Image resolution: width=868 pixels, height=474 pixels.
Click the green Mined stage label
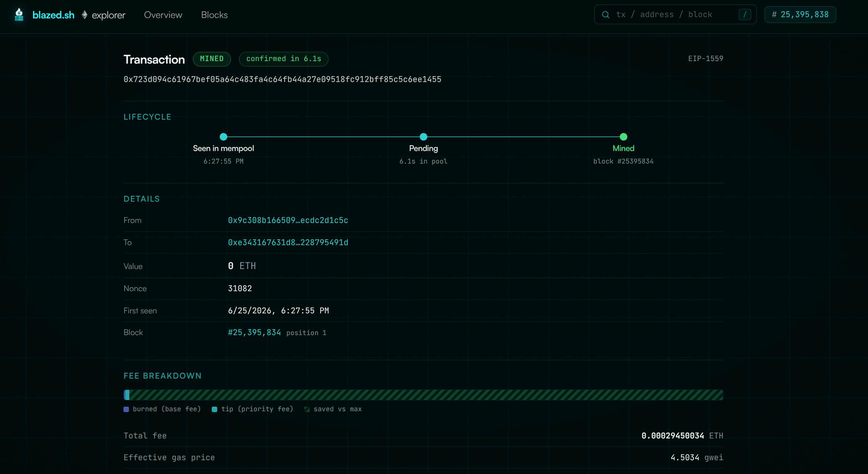pos(624,149)
